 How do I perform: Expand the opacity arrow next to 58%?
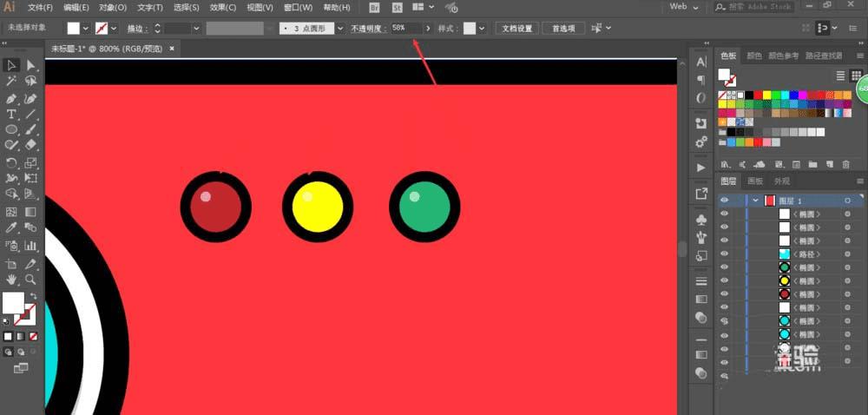pyautogui.click(x=428, y=29)
